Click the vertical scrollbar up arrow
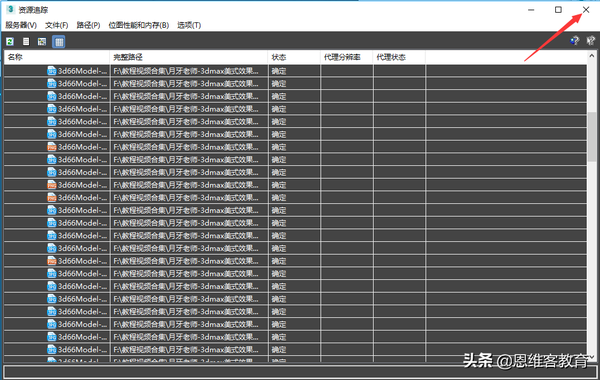 [x=592, y=56]
